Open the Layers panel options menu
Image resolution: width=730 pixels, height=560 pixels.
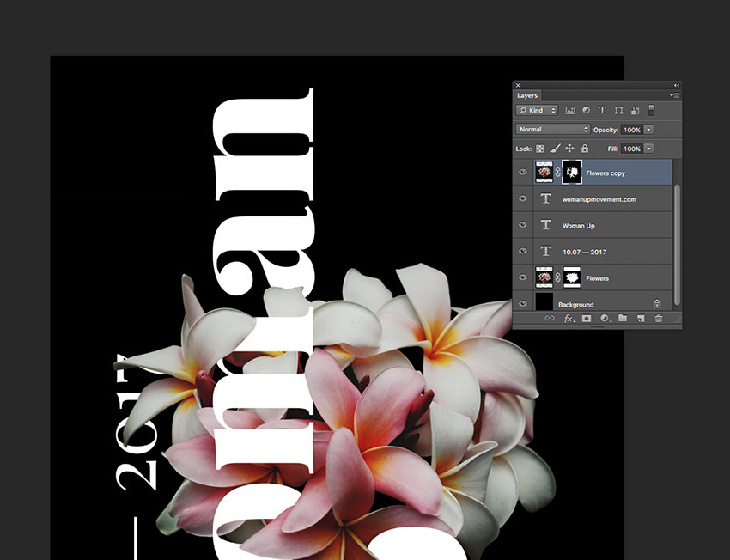pyautogui.click(x=674, y=95)
